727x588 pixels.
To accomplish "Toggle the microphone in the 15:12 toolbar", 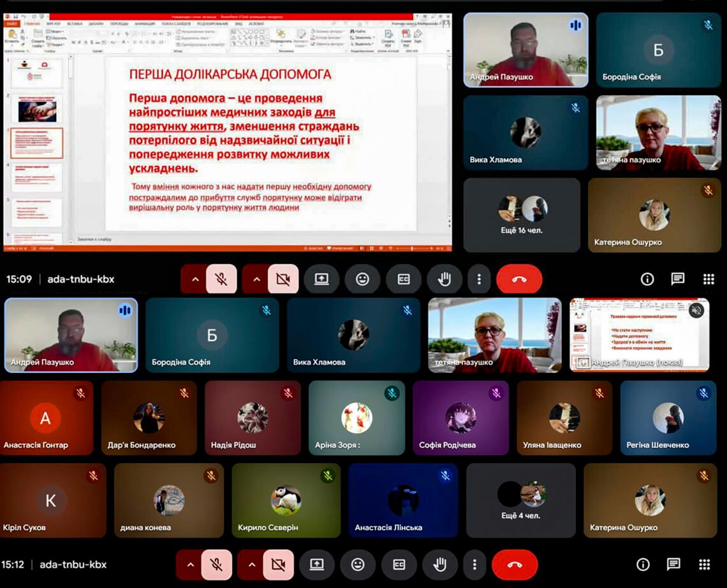I will click(217, 564).
